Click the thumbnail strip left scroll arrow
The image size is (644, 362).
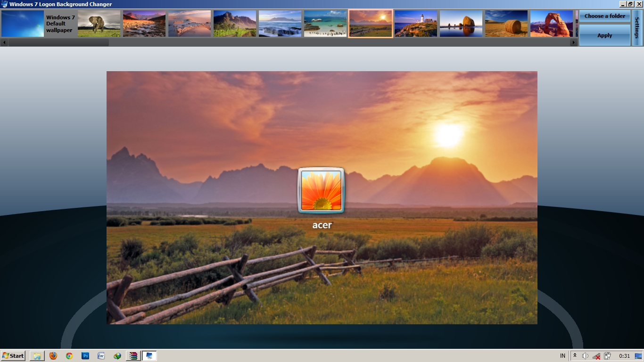pos(4,42)
